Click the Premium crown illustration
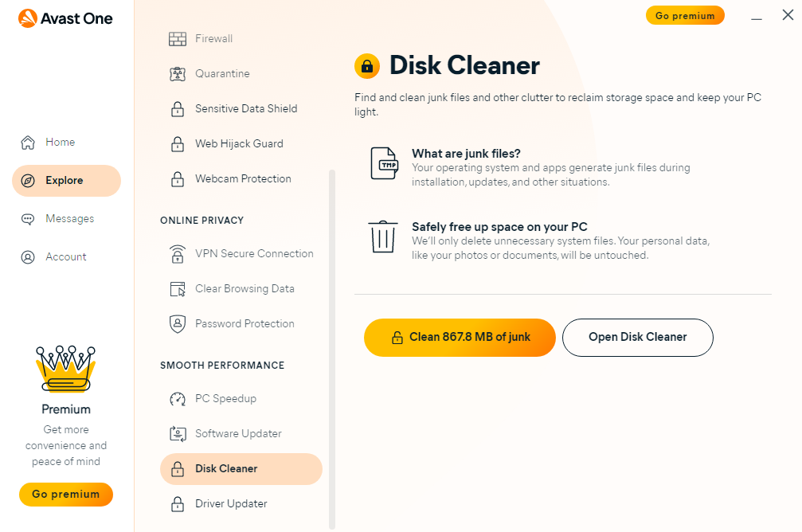The width and height of the screenshot is (802, 532). coord(66,368)
